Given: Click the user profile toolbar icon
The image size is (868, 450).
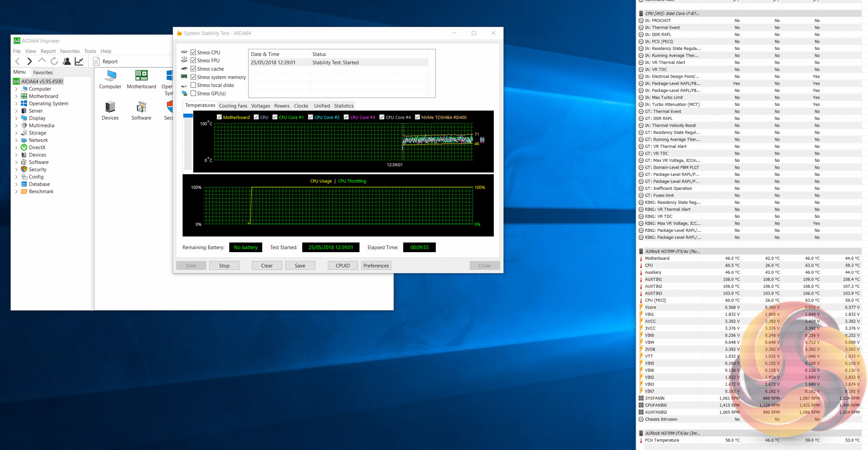Looking at the screenshot, I should [x=67, y=61].
